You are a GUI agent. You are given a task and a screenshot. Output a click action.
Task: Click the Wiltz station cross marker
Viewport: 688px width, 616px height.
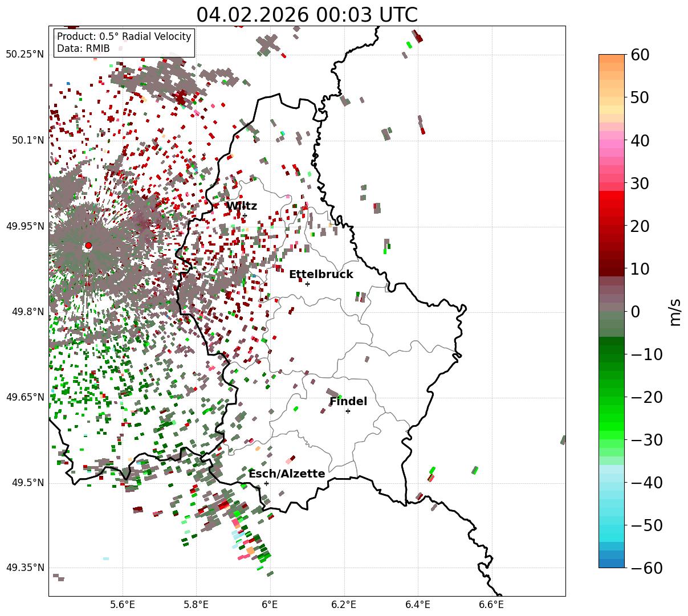point(245,215)
